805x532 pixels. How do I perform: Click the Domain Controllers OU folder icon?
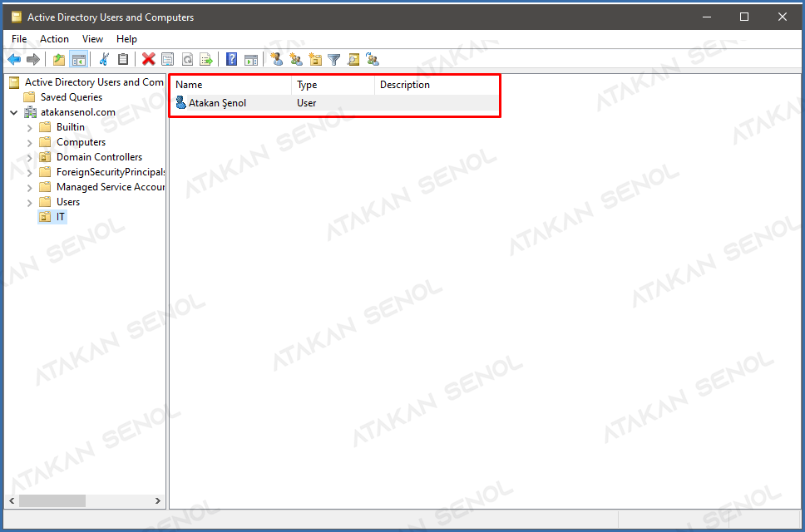[45, 157]
